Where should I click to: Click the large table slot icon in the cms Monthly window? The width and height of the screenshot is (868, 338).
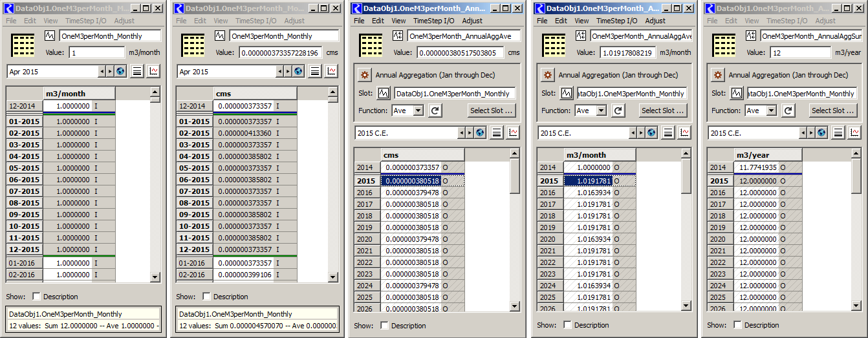pos(193,45)
